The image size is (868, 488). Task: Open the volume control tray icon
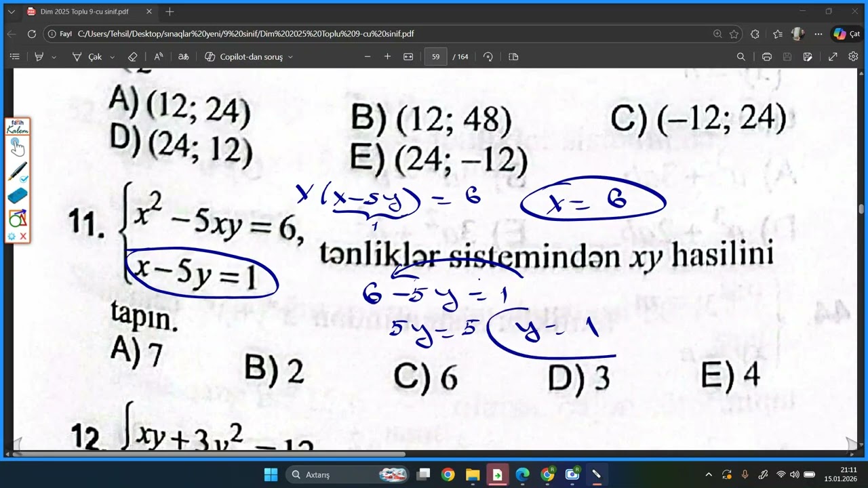[x=794, y=474]
